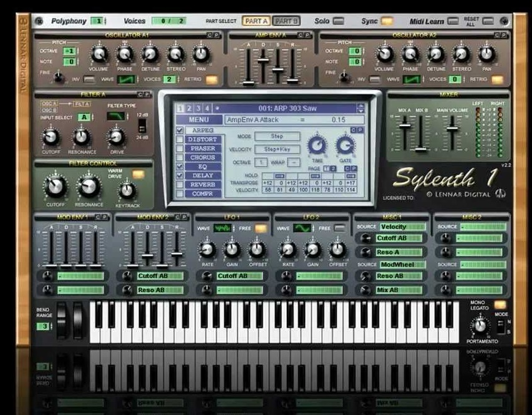Click the Oscillator A1 paste (P) button
Viewport: 532px width, 415px height.
[216, 35]
